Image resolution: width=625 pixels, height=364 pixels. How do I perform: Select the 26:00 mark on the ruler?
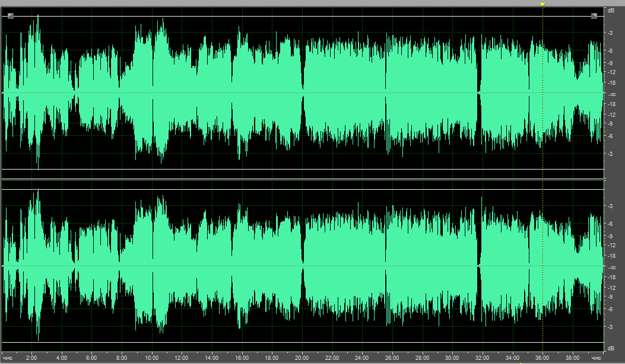click(392, 358)
